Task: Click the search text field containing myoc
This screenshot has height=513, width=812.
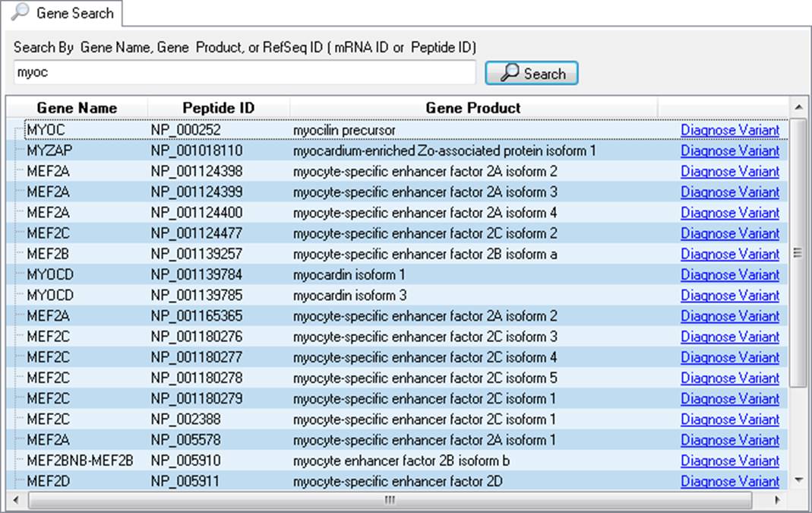Action: (x=245, y=72)
